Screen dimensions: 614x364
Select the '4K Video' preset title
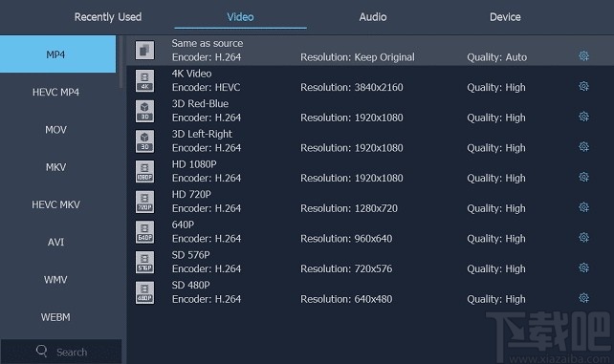(191, 74)
